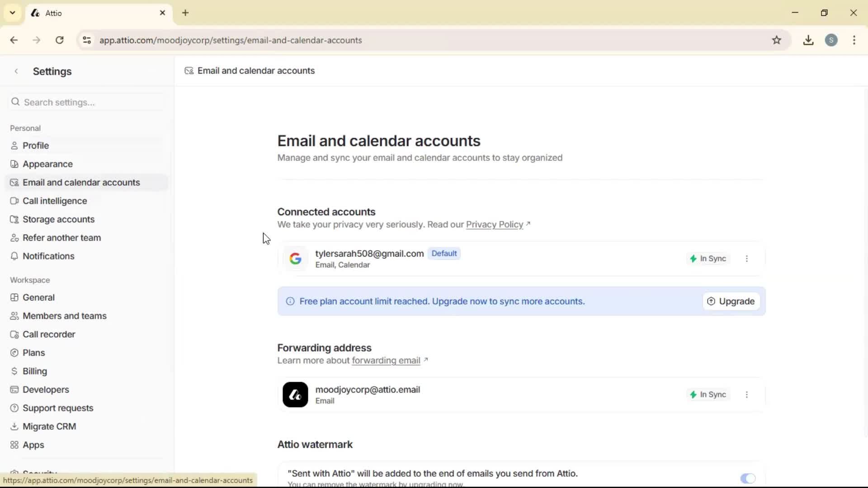The height and width of the screenshot is (488, 868).
Task: Click the Apps grid icon
Action: (14, 445)
